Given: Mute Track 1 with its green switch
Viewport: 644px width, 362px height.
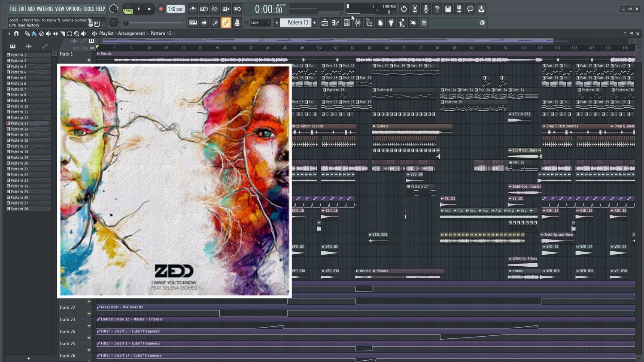Looking at the screenshot, I should coord(89,60).
